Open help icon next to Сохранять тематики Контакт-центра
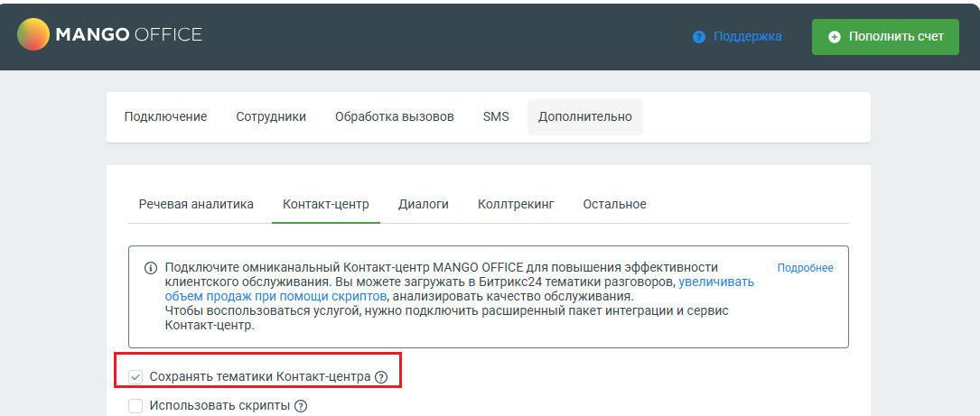The height and width of the screenshot is (416, 980). 381,377
